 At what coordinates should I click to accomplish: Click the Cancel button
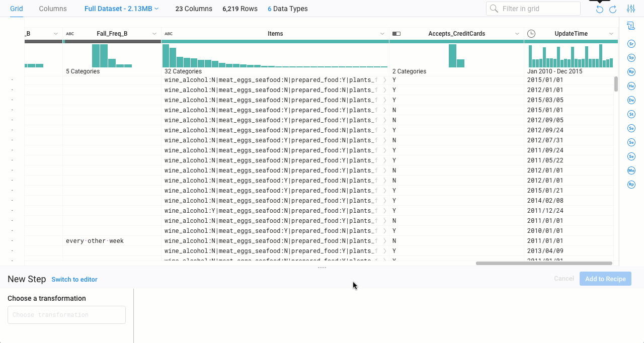click(x=564, y=279)
